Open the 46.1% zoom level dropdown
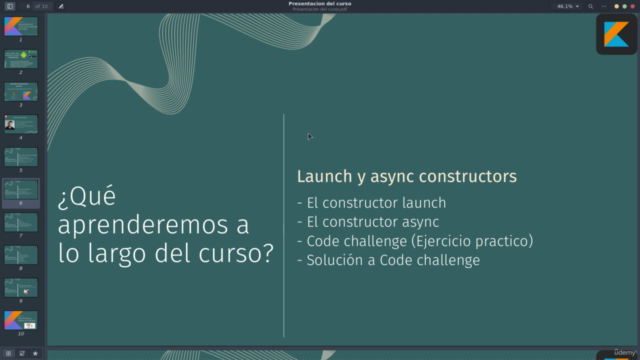 click(x=568, y=6)
